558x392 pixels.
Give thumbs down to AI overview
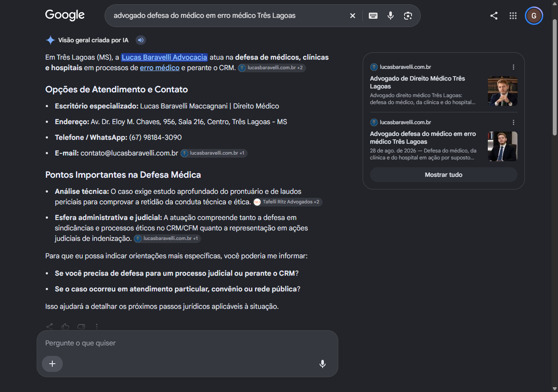[x=81, y=326]
